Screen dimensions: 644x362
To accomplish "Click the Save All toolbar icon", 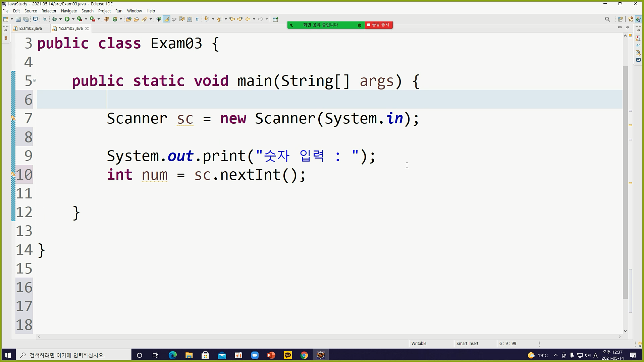I will pyautogui.click(x=26, y=19).
